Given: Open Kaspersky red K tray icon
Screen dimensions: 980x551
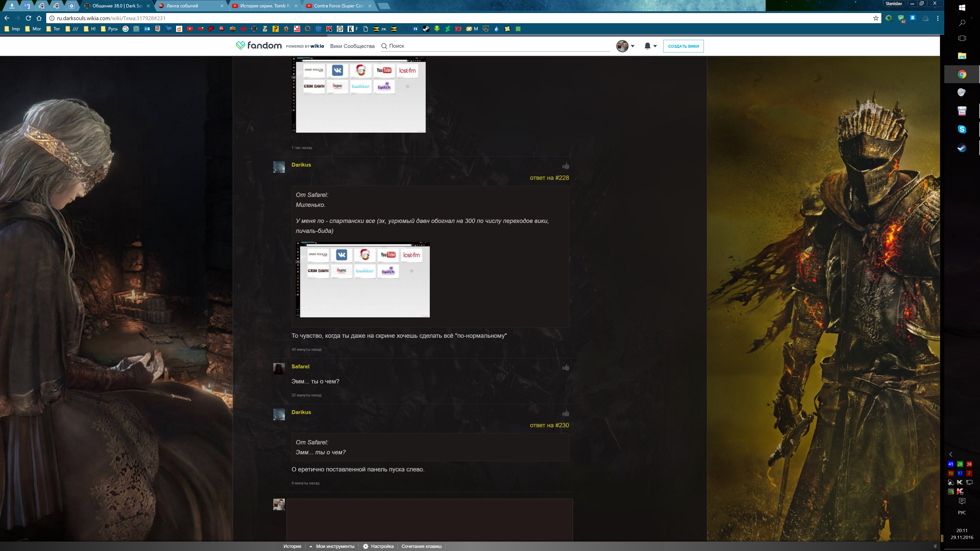Looking at the screenshot, I should [960, 492].
